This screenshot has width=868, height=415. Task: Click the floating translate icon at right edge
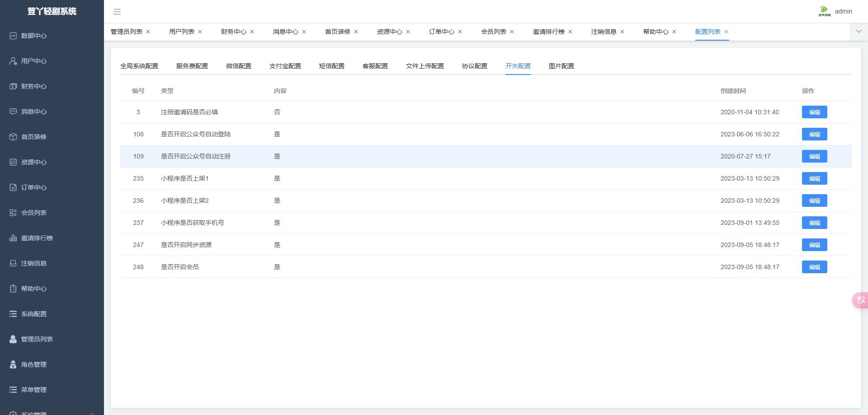pyautogui.click(x=860, y=300)
